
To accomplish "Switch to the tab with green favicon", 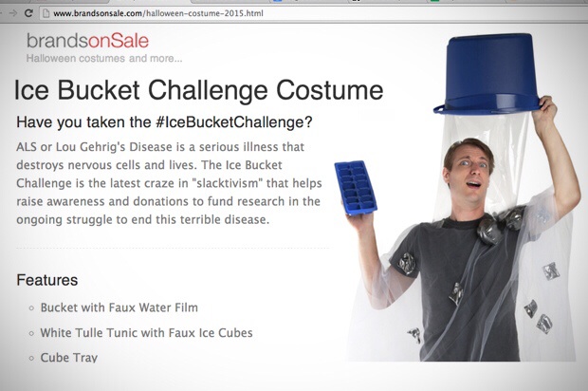I will pos(434,1).
